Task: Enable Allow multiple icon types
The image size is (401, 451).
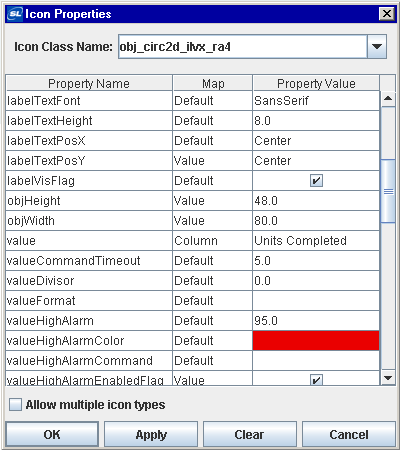Action: click(15, 405)
